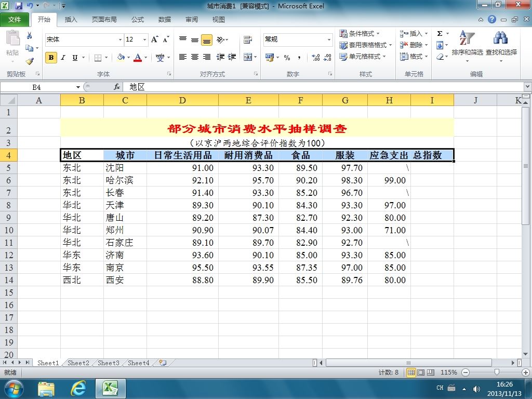Toggle the highlighted bottom align button
Image resolution: width=532 pixels, height=399 pixels.
207,40
